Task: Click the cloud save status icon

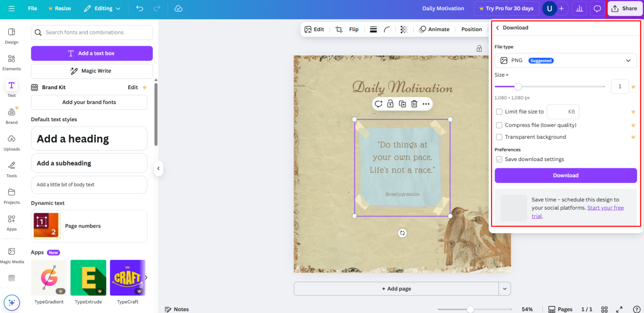Action: pos(178,9)
